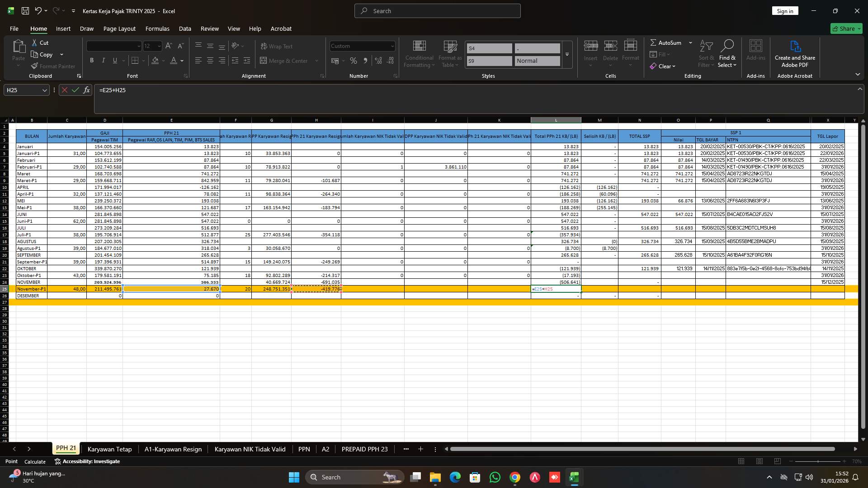Confirm the formula with the checkmark icon

(75, 90)
